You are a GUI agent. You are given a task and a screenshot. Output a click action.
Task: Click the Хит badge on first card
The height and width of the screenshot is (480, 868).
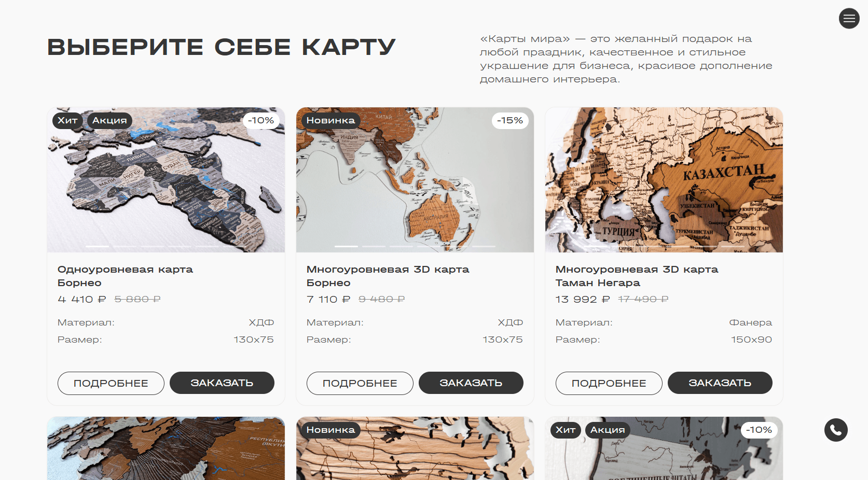pyautogui.click(x=67, y=120)
